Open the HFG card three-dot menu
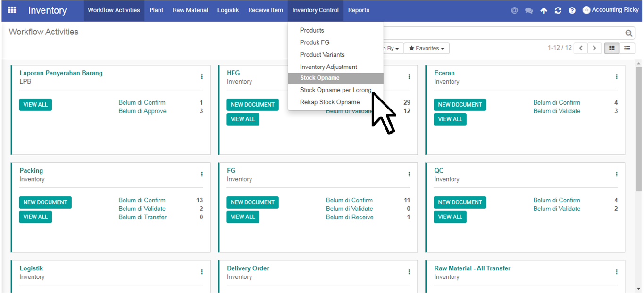The width and height of the screenshot is (644, 293). pos(409,76)
